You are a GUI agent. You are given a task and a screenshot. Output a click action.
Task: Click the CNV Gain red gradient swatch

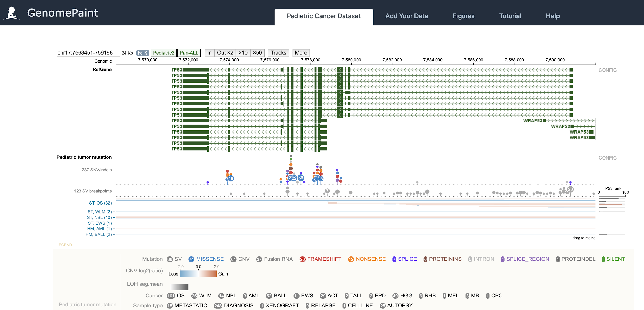(208, 274)
